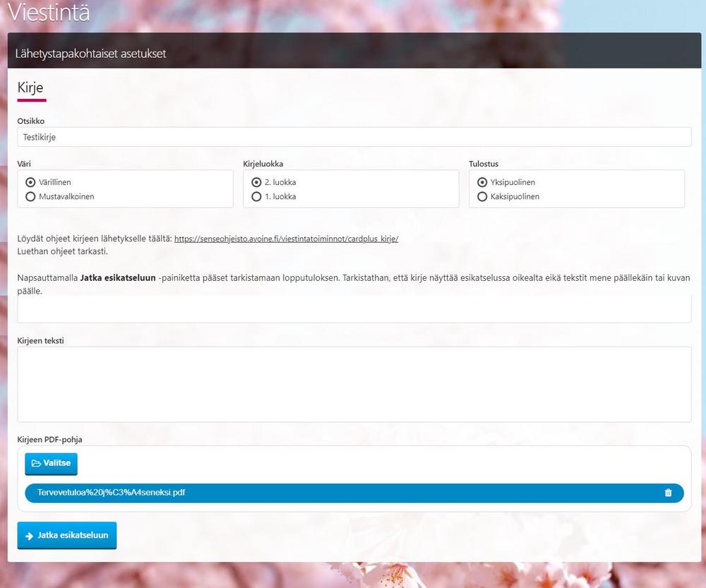Image resolution: width=706 pixels, height=588 pixels.
Task: Enable Kaksipuolinen double-sided printing
Action: coord(482,197)
